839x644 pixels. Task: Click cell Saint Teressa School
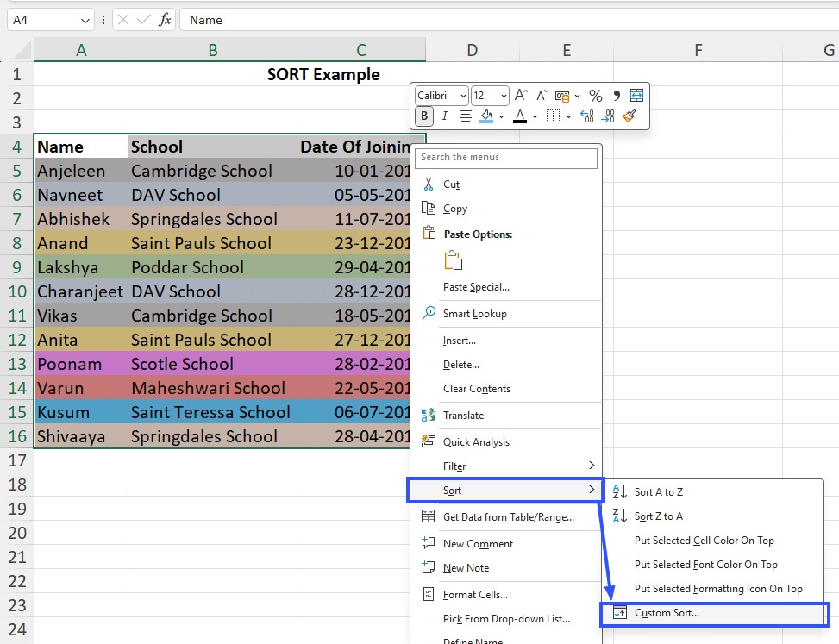(212, 412)
